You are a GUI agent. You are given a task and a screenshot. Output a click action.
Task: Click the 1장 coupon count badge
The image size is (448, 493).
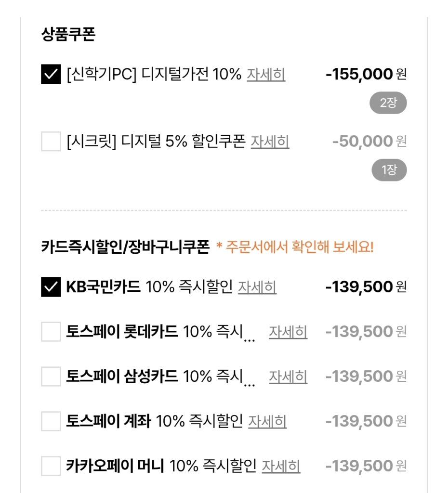[389, 170]
